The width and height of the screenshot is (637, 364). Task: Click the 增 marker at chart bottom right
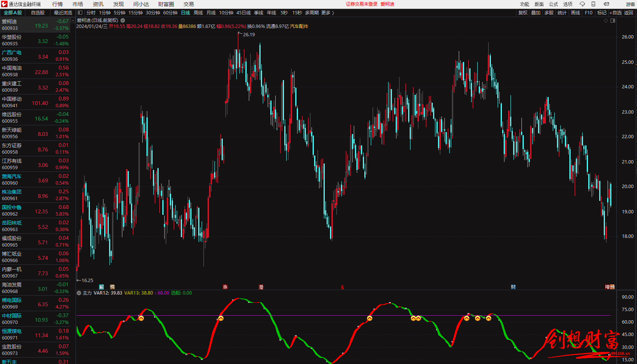pos(607,287)
